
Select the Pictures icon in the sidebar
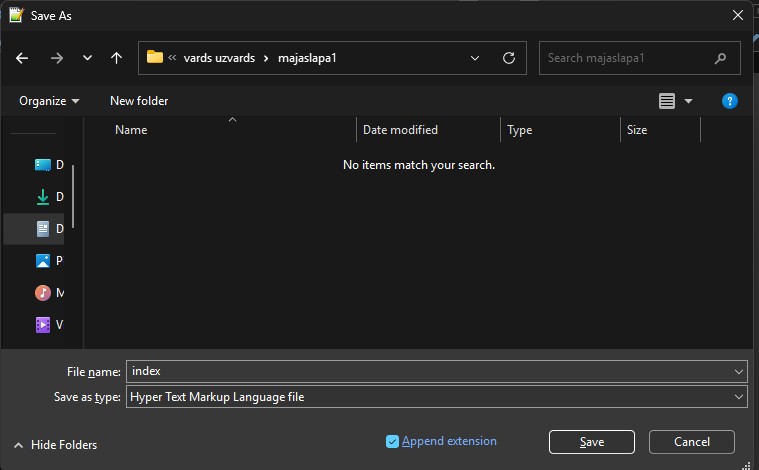tap(43, 261)
